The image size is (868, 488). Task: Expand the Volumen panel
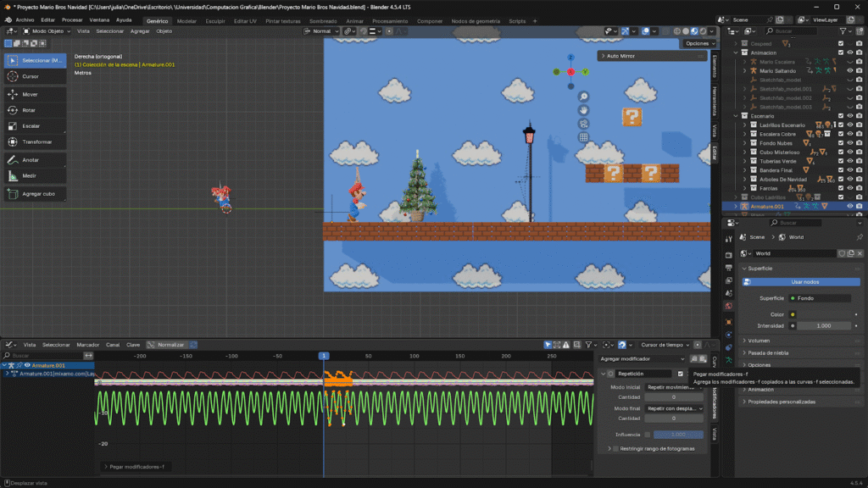click(759, 341)
